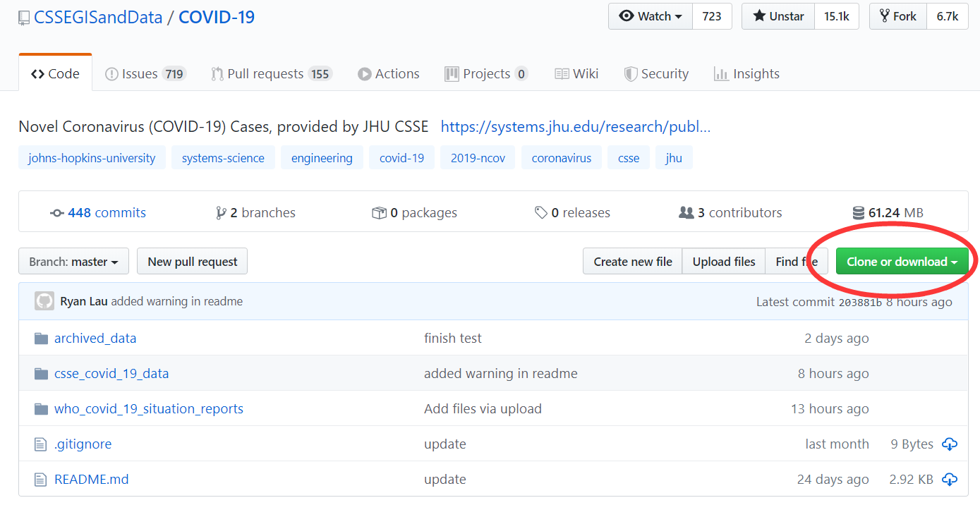Screen dimensions: 980x505
Task: Click download icon next to README.md size
Action: pyautogui.click(x=950, y=480)
